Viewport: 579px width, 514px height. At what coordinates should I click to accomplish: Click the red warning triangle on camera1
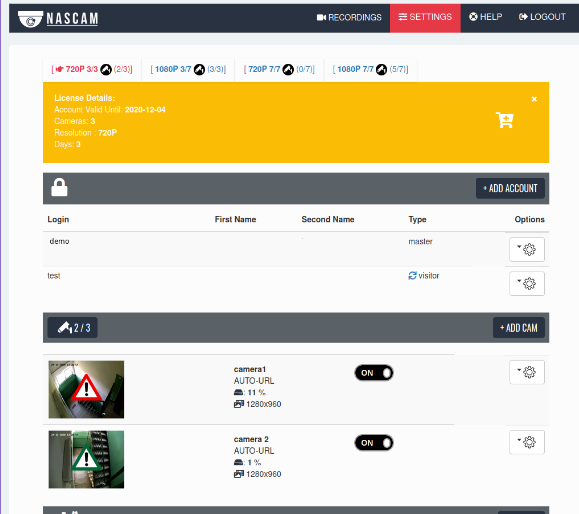pyautogui.click(x=86, y=388)
